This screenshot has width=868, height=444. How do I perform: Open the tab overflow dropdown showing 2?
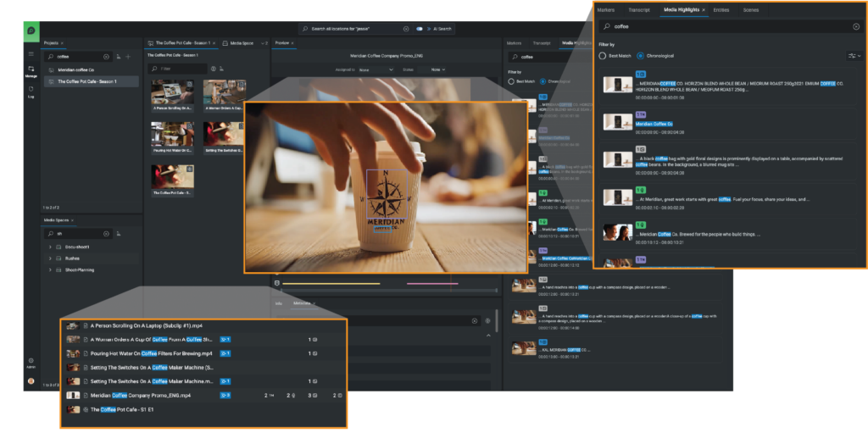(264, 43)
